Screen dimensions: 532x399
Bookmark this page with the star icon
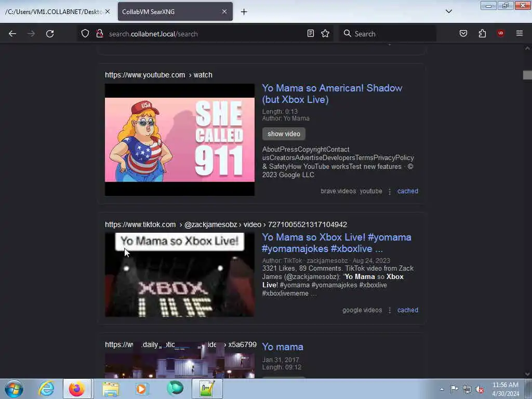[x=325, y=33]
